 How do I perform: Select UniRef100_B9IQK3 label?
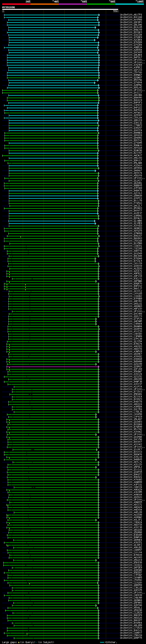point(131,32)
